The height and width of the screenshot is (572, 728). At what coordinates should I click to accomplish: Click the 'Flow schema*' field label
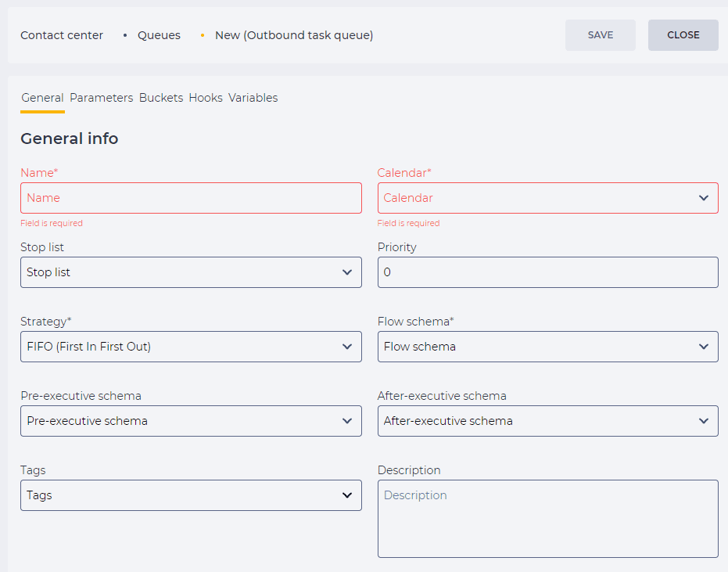click(x=415, y=322)
